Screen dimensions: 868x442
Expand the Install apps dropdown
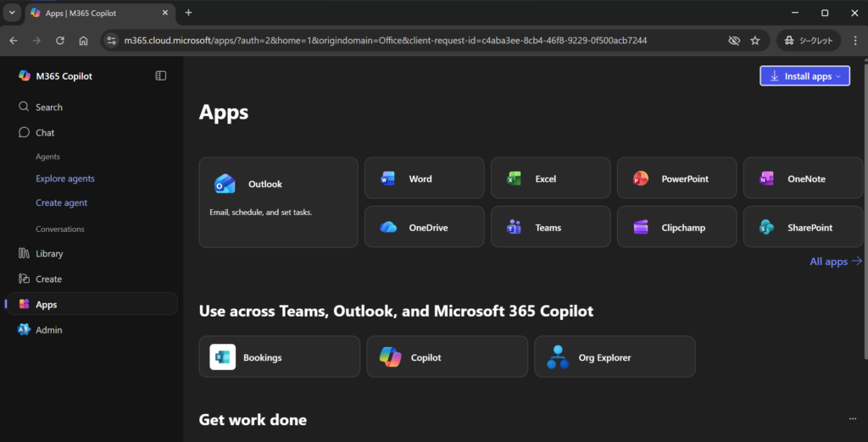pos(804,76)
